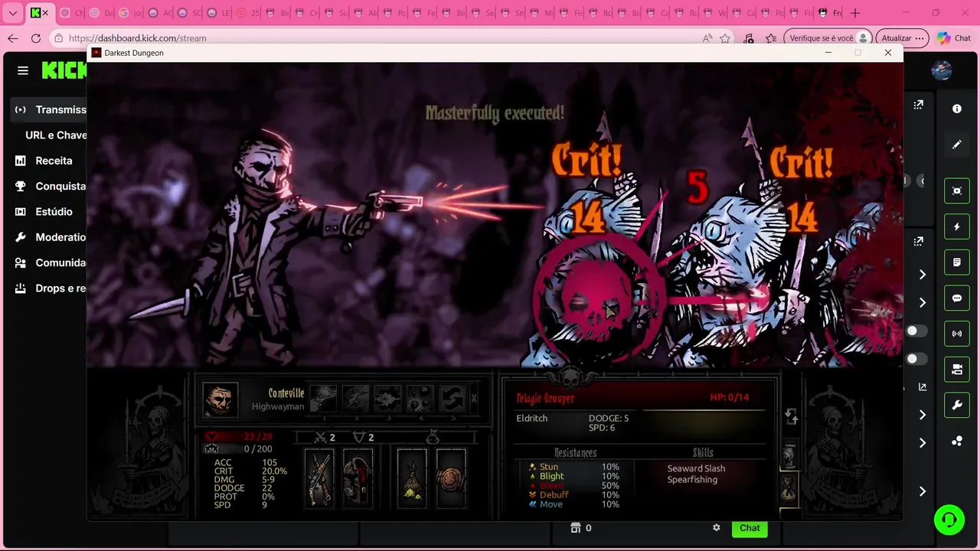Click the Highwayman's armor equipment slot
The image size is (980, 551).
coord(358,479)
